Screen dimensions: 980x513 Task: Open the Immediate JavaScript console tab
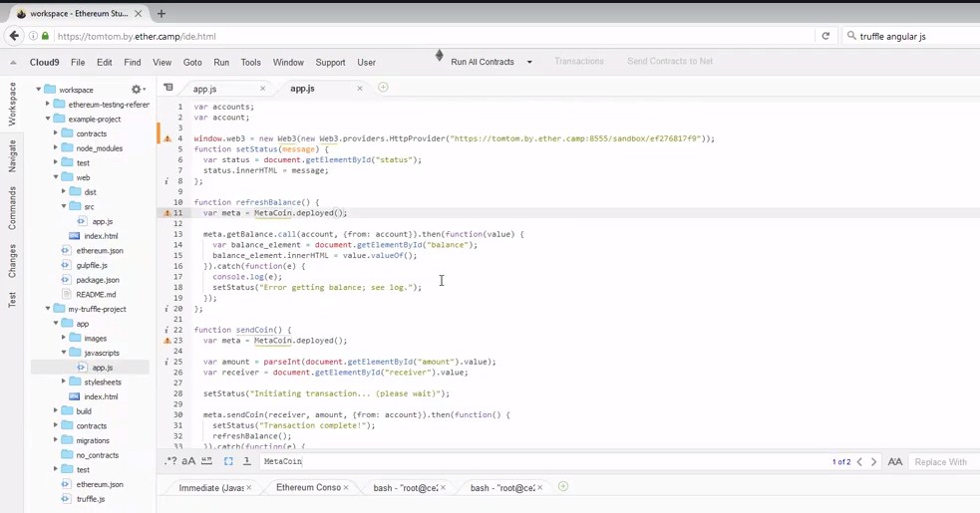coord(211,487)
